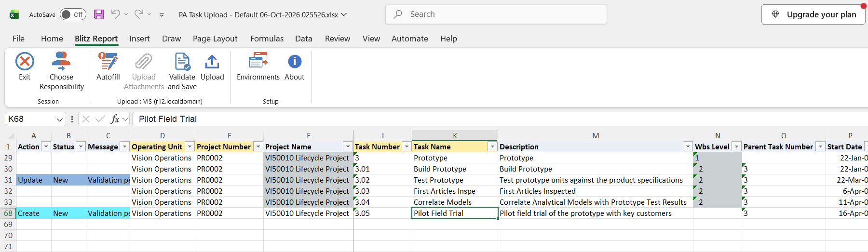Select task number 3.04 cell
This screenshot has width=868, height=252.
[x=382, y=202]
